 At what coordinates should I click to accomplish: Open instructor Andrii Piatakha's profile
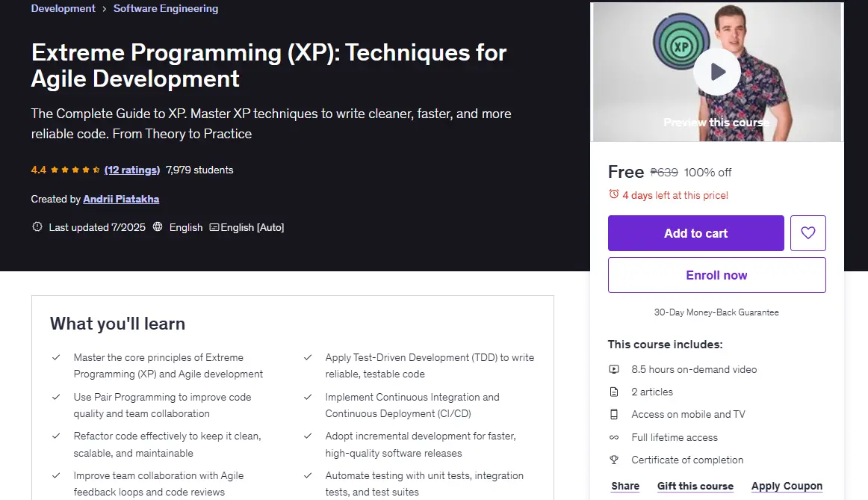click(121, 199)
